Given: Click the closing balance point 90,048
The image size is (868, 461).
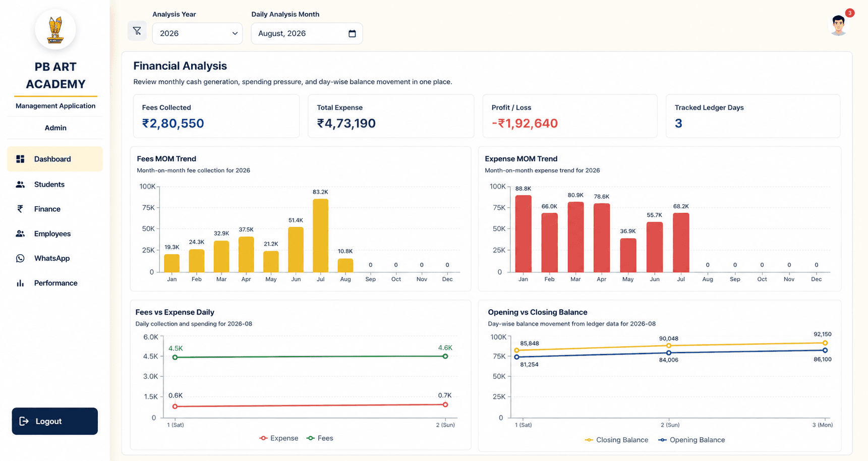Looking at the screenshot, I should [669, 345].
